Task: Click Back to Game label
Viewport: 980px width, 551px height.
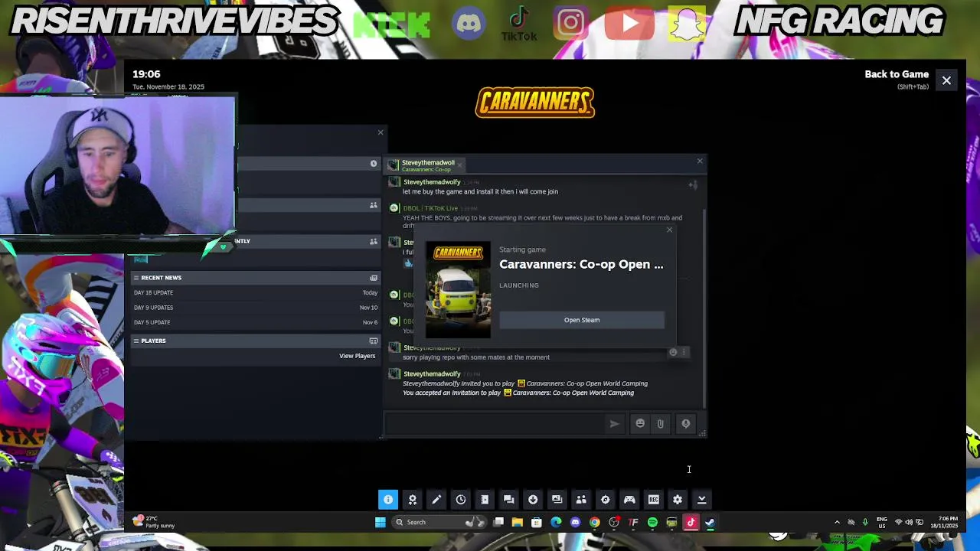Action: point(897,74)
